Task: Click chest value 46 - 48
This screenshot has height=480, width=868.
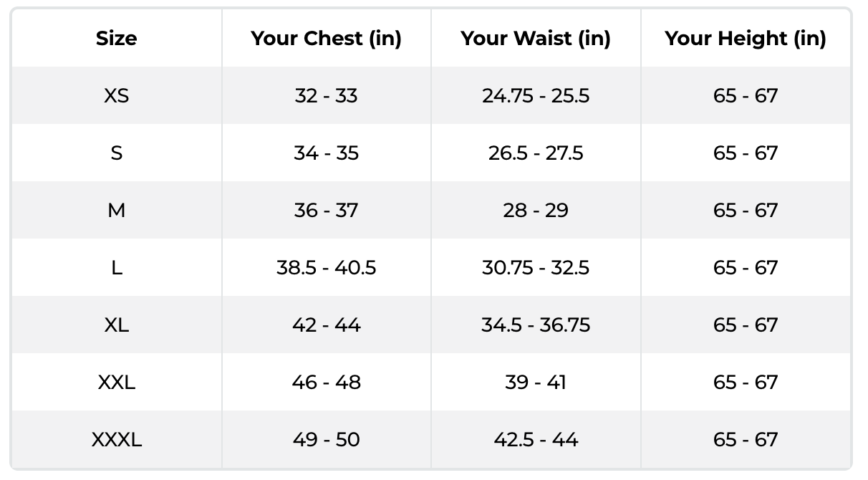Action: click(326, 382)
